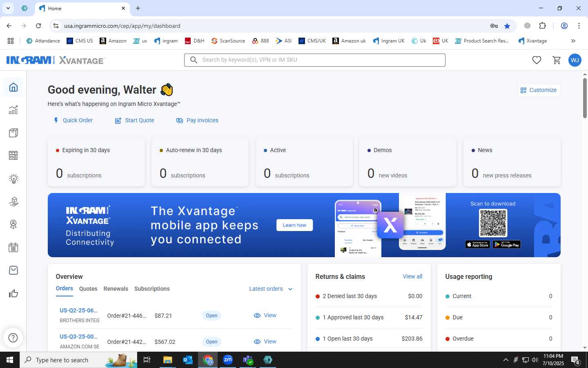Open the lightbulb insights icon in sidebar
Viewport: 588px width, 368px height.
click(x=13, y=179)
